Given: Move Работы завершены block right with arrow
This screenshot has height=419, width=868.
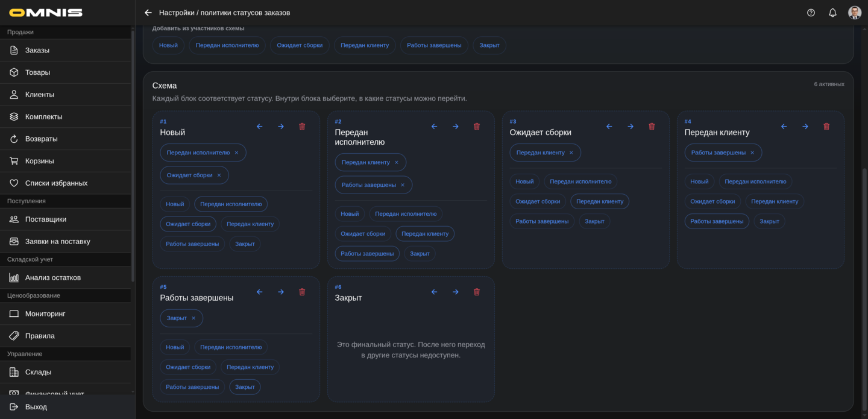Looking at the screenshot, I should tap(281, 292).
